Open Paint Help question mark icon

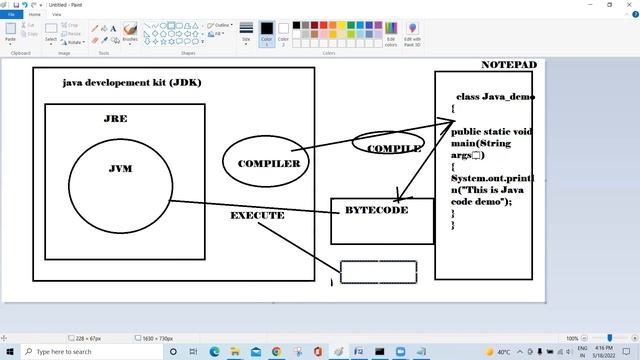635,14
